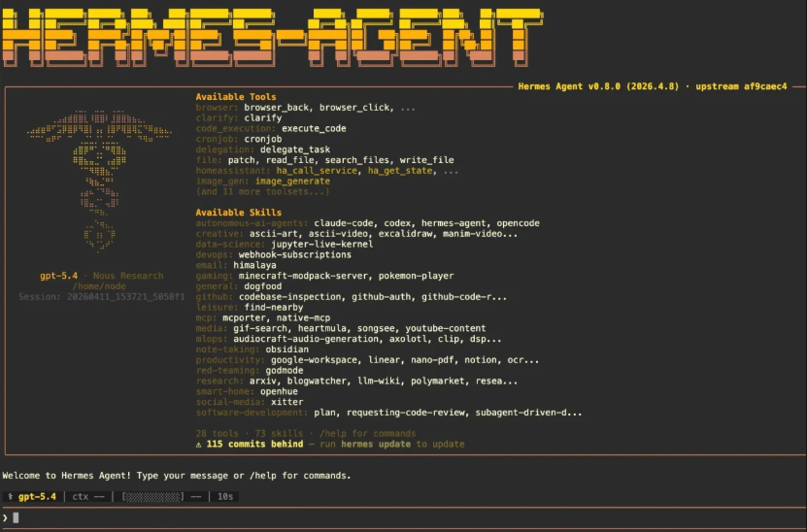Image resolution: width=807 pixels, height=532 pixels.
Task: Click 'mcporter' skill name
Action: (244, 318)
